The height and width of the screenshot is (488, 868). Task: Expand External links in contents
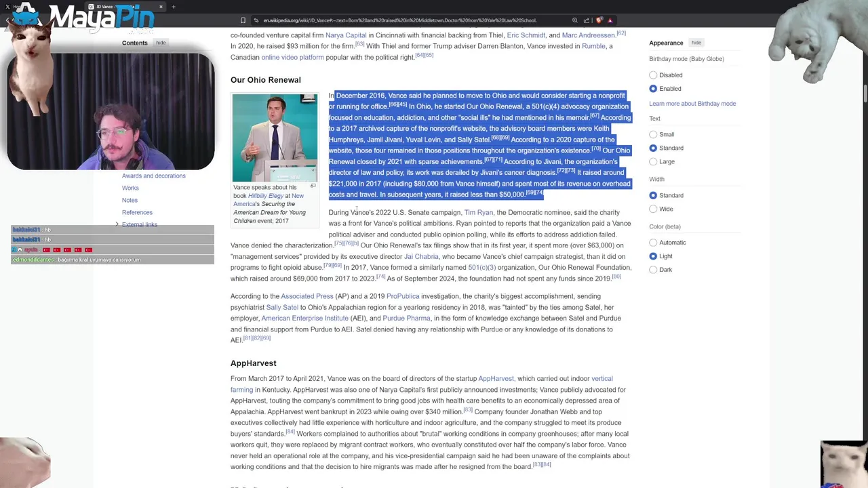pyautogui.click(x=117, y=224)
